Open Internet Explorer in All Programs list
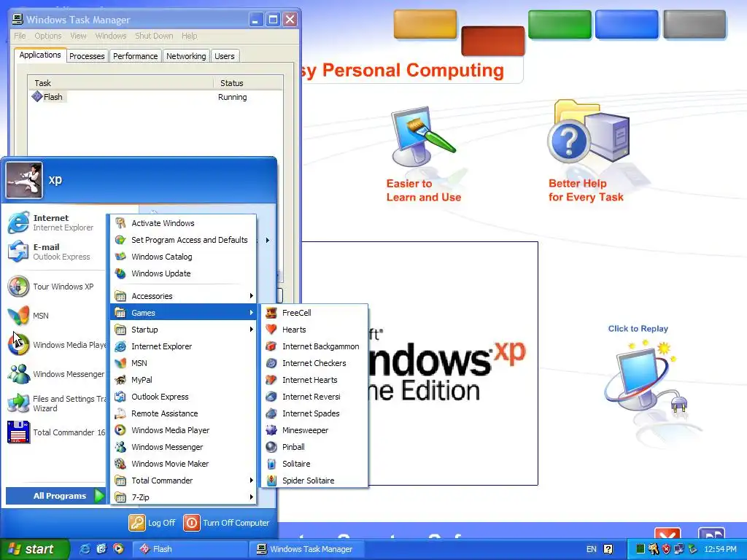The image size is (747, 560). click(x=183, y=346)
